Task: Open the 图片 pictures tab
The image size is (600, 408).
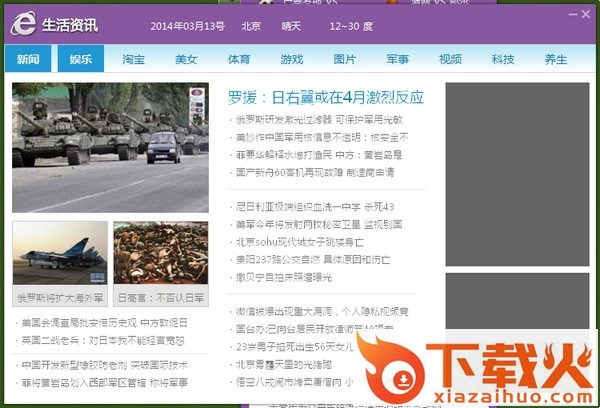Action: [x=344, y=60]
